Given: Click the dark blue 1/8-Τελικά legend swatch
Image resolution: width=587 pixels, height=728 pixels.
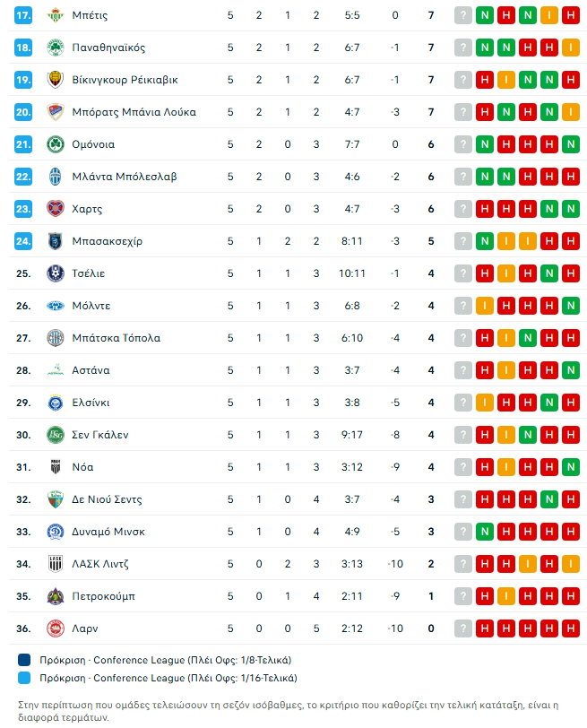Looking at the screenshot, I should [x=24, y=660].
